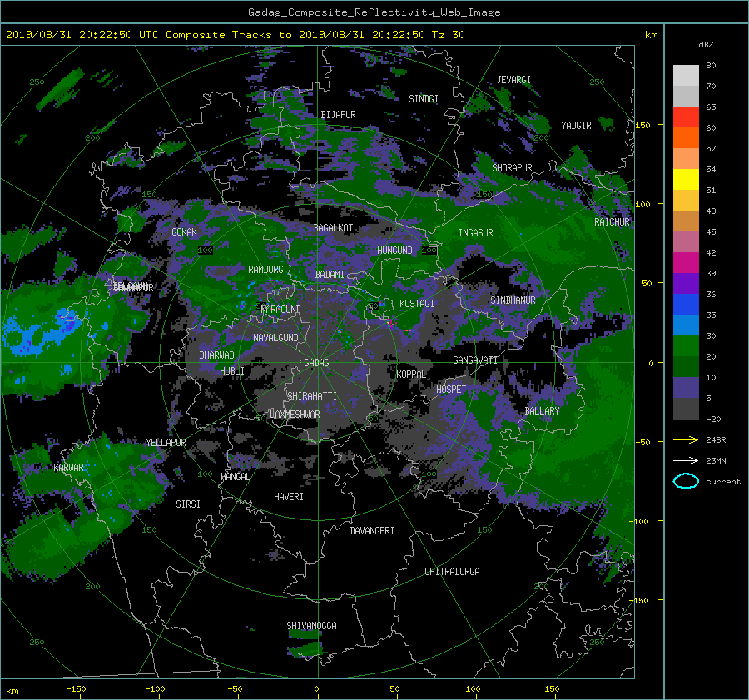Click the cyan 'current' ellipse legend icon
Image resolution: width=749 pixels, height=700 pixels.
pyautogui.click(x=686, y=481)
